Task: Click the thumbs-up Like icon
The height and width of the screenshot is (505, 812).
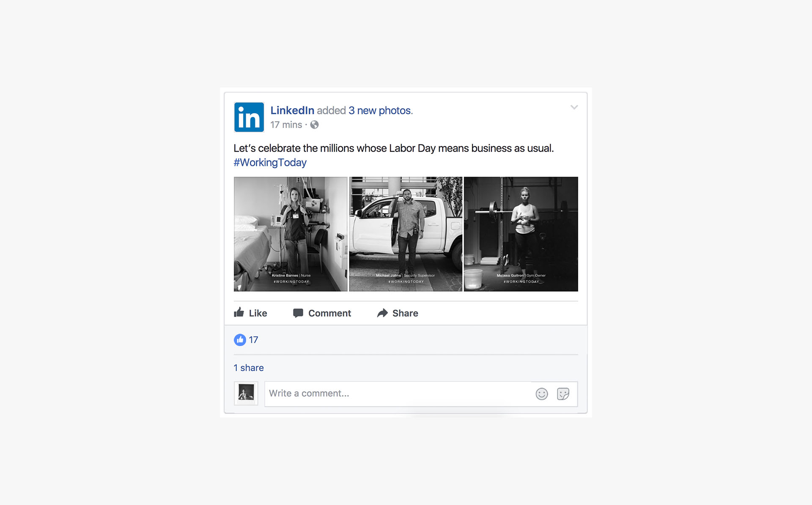Action: point(239,313)
